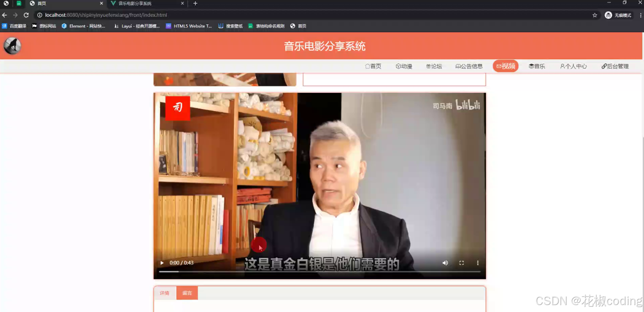
Task: Open the HTML5 Website T... bookmark
Action: [189, 26]
